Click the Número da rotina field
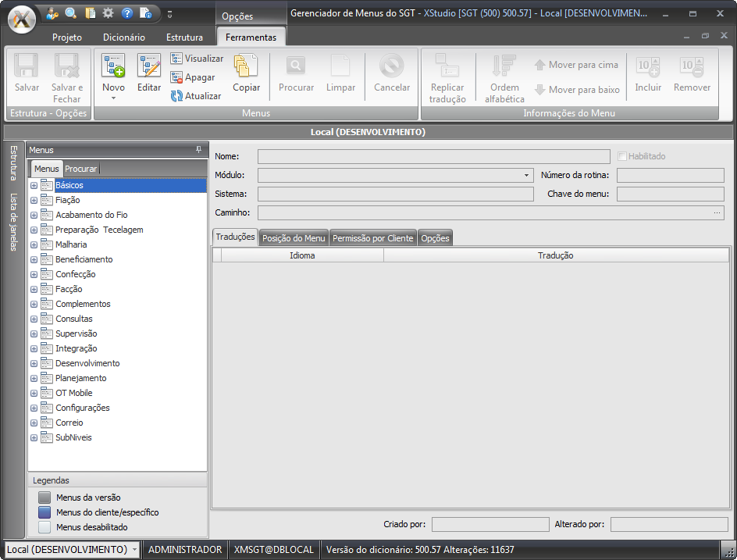Viewport: 737px width, 560px height. coord(671,176)
